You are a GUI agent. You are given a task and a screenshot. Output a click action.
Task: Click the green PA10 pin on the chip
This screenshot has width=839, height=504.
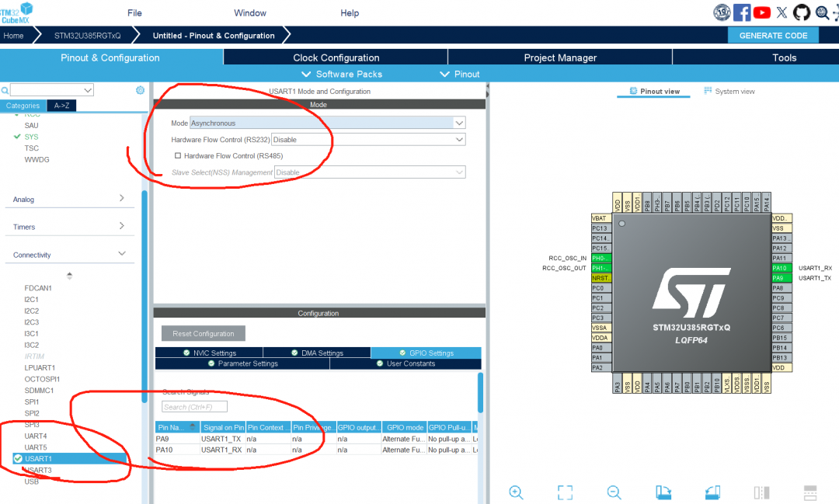[782, 268]
